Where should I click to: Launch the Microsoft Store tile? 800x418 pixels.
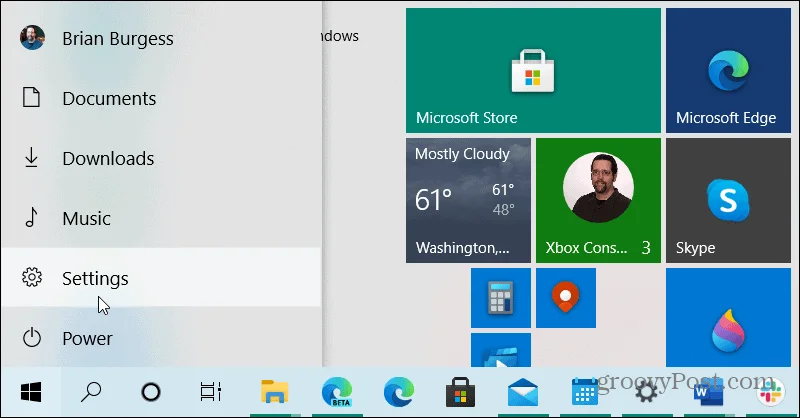(533, 70)
